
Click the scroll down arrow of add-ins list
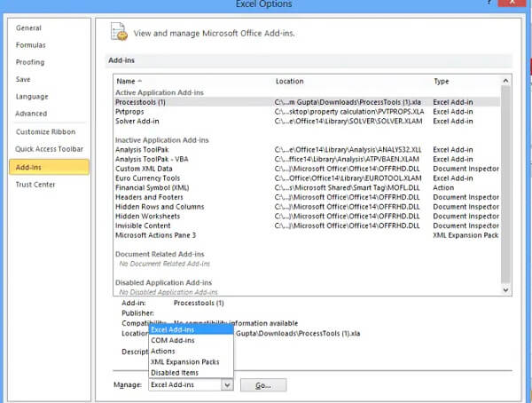pos(505,290)
